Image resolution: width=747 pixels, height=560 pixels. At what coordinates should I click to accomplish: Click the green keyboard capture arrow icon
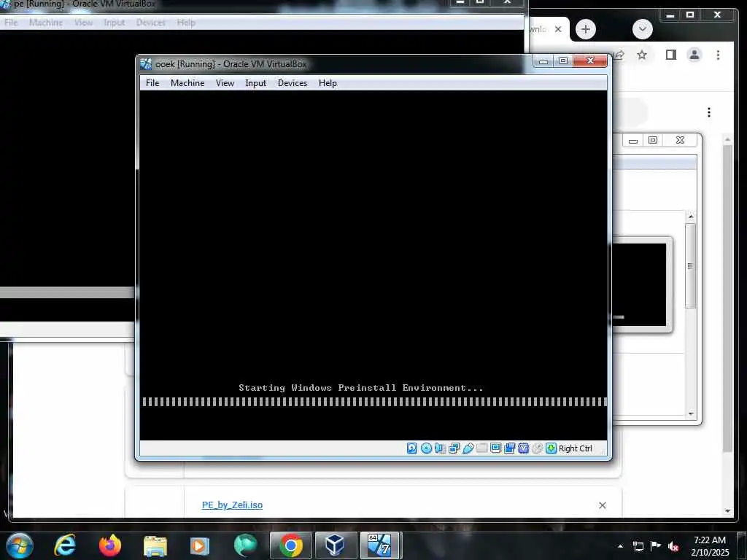(551, 448)
